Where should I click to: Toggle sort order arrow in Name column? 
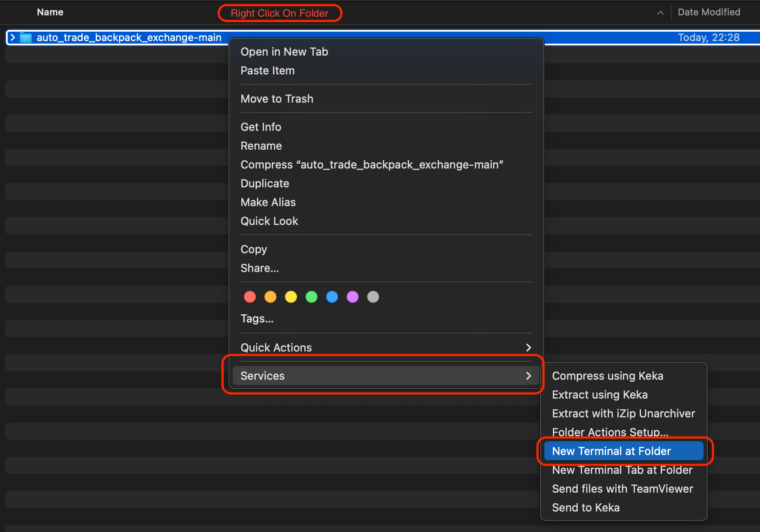tap(660, 13)
